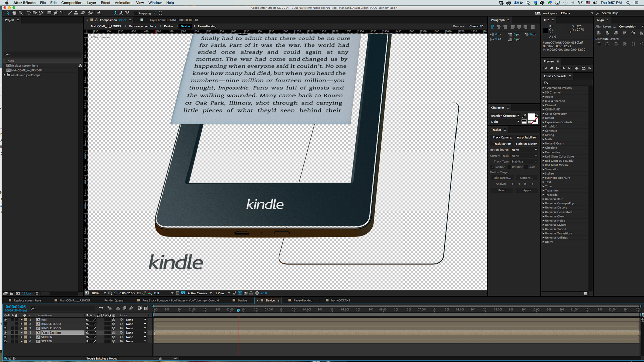Click the Track Camera button
The width and height of the screenshot is (644, 362).
(502, 137)
